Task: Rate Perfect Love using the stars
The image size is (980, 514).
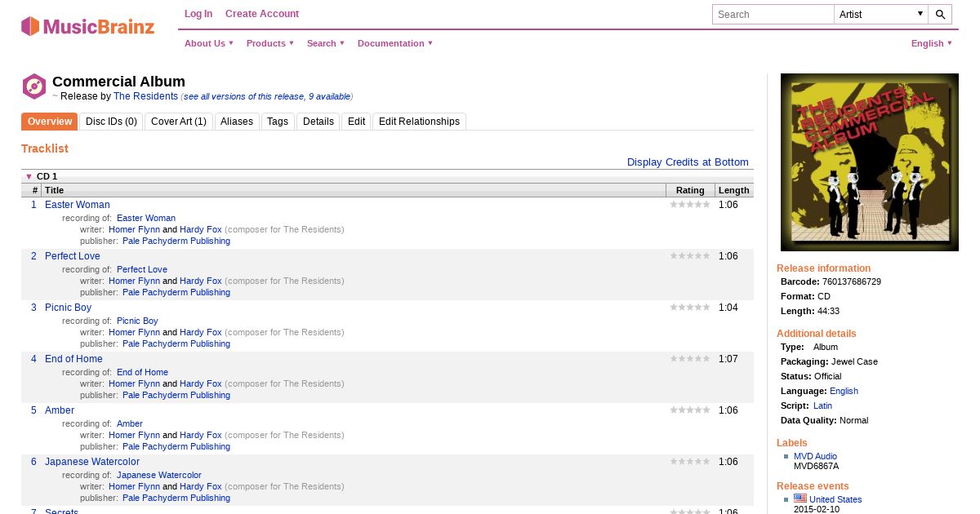Action: [x=690, y=256]
